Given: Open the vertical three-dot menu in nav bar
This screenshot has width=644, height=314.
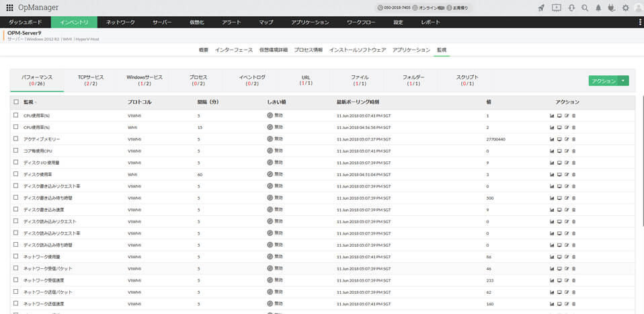Looking at the screenshot, I should 639,22.
